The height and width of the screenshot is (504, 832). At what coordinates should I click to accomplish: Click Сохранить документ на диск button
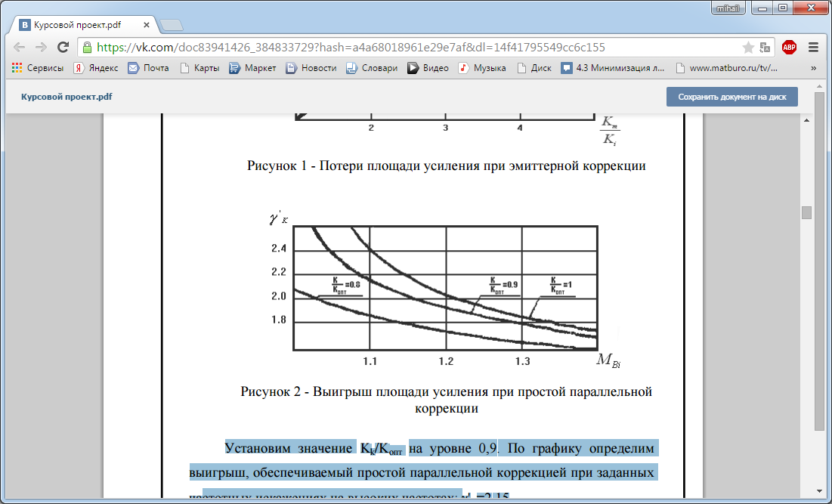pyautogui.click(x=731, y=97)
